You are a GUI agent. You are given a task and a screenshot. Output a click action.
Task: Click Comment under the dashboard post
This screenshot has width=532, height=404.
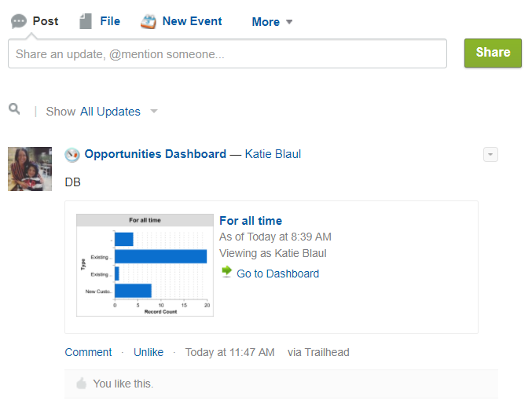[x=88, y=352]
